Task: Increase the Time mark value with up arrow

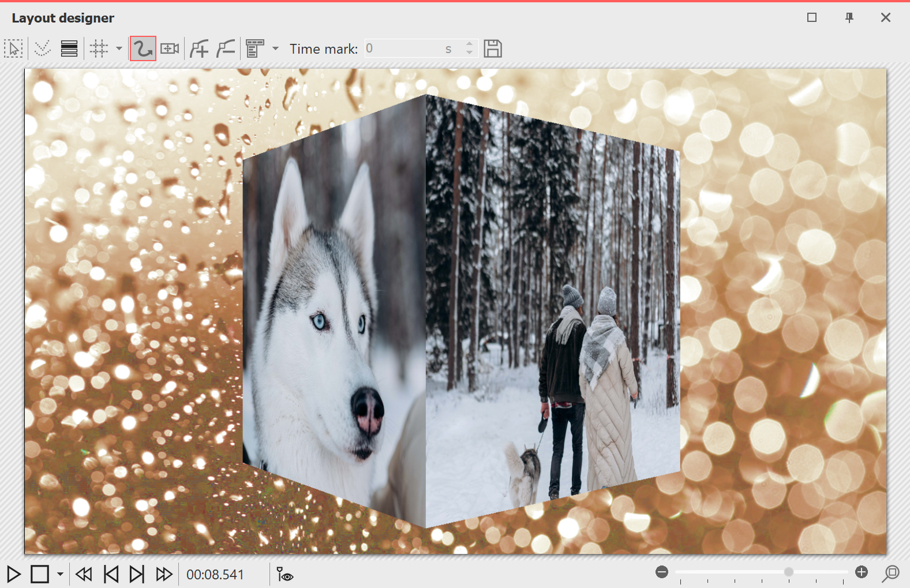Action: click(470, 44)
